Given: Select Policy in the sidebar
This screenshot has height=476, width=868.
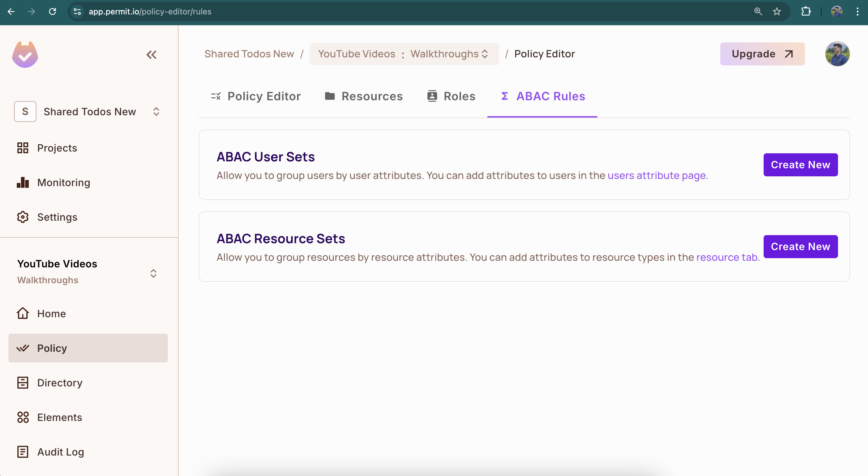Looking at the screenshot, I should pyautogui.click(x=88, y=348).
